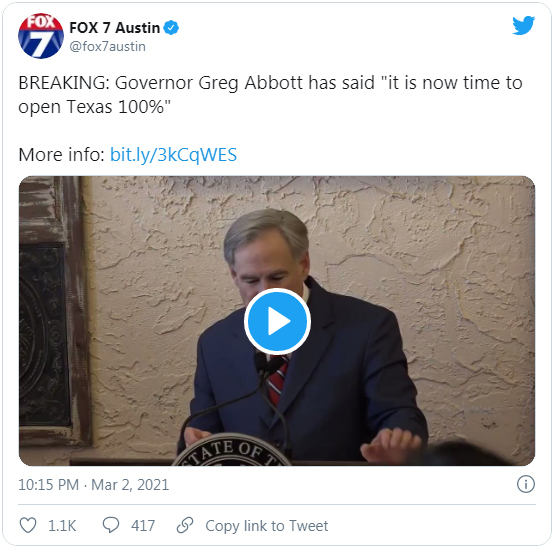The height and width of the screenshot is (551, 555).
Task: Click the More info text label
Action: pyautogui.click(x=61, y=155)
